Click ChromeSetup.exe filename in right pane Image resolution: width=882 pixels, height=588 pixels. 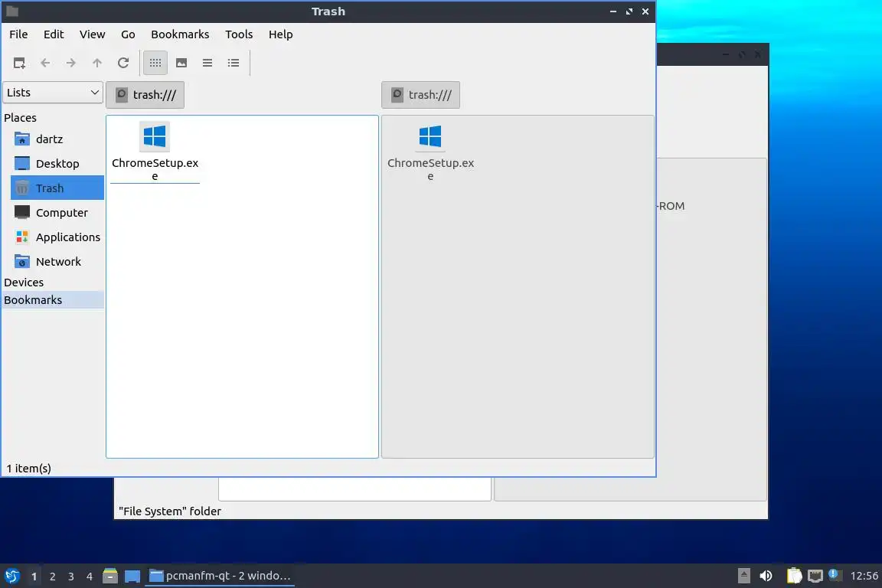click(430, 169)
